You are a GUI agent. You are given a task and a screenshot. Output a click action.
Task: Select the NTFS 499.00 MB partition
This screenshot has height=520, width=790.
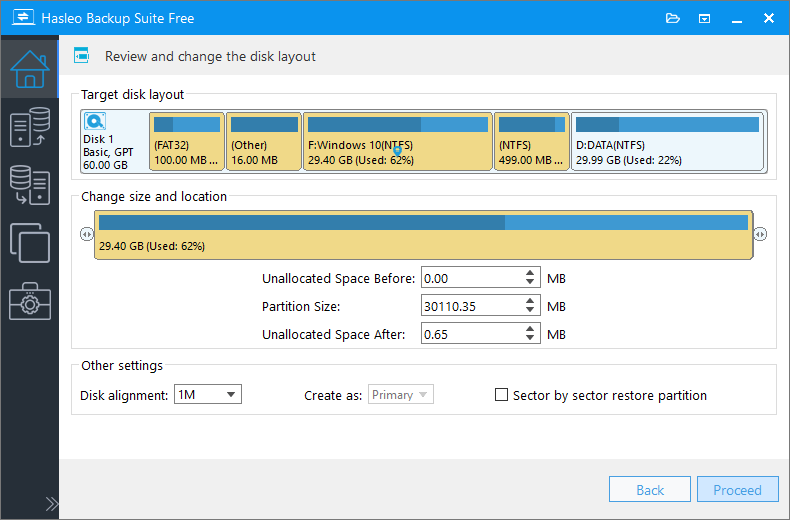point(532,141)
